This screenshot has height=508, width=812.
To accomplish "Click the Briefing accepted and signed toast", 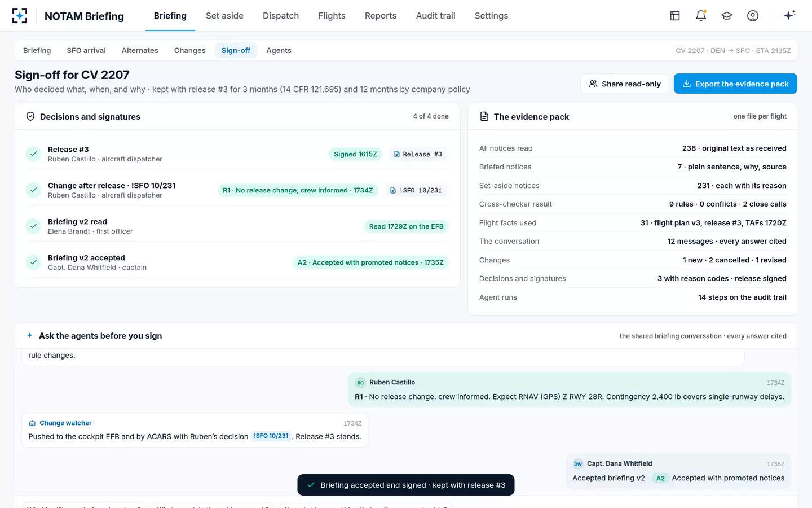I will click(x=406, y=485).
